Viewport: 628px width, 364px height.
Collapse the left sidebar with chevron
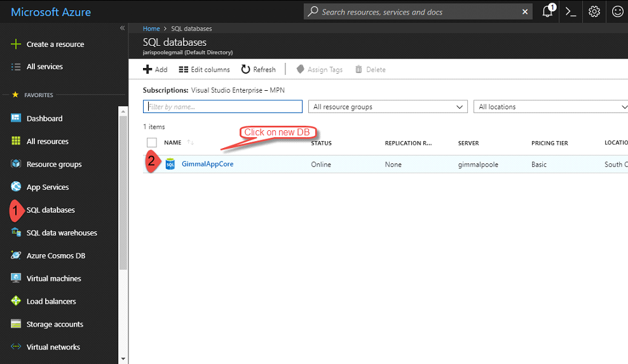tap(122, 29)
